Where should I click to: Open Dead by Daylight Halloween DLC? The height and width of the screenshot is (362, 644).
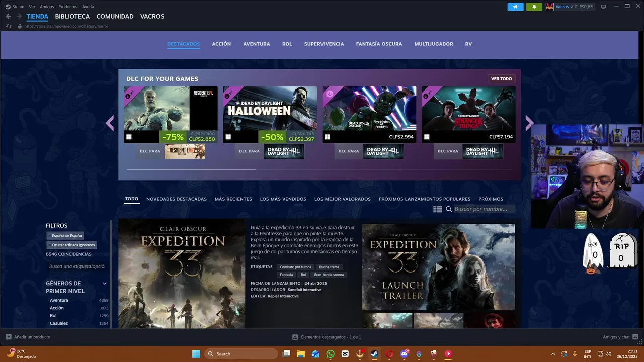coord(270,115)
